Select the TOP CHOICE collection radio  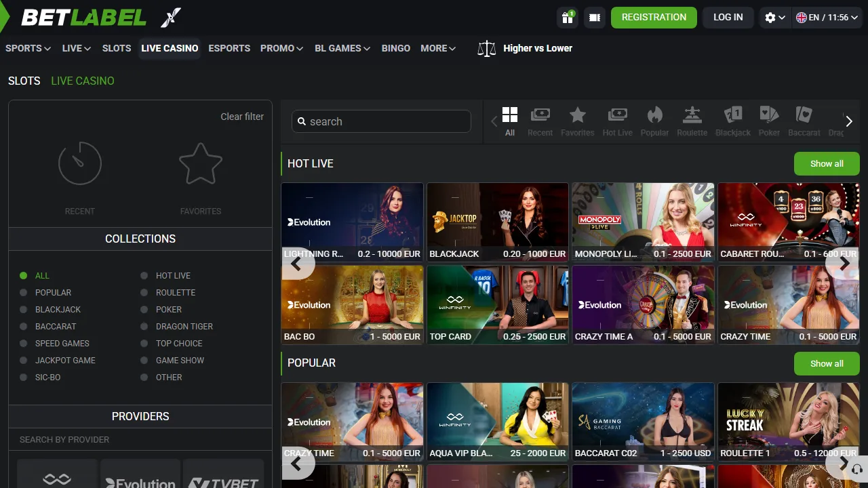(x=144, y=344)
